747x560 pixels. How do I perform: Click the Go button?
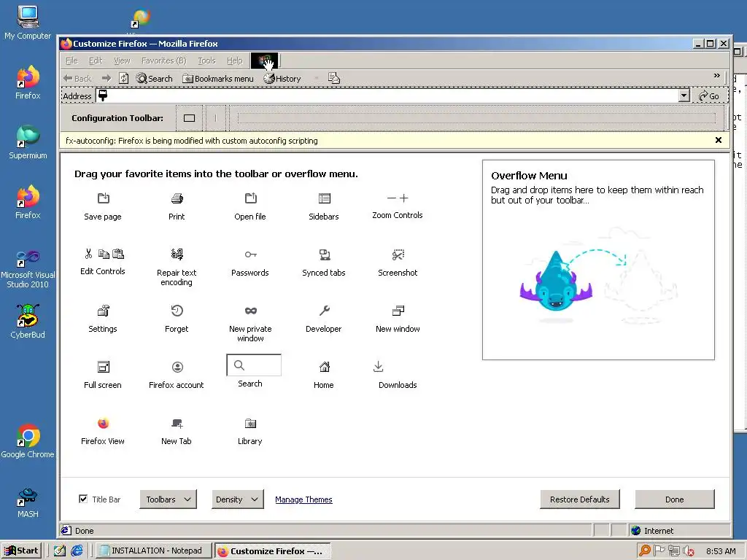709,96
